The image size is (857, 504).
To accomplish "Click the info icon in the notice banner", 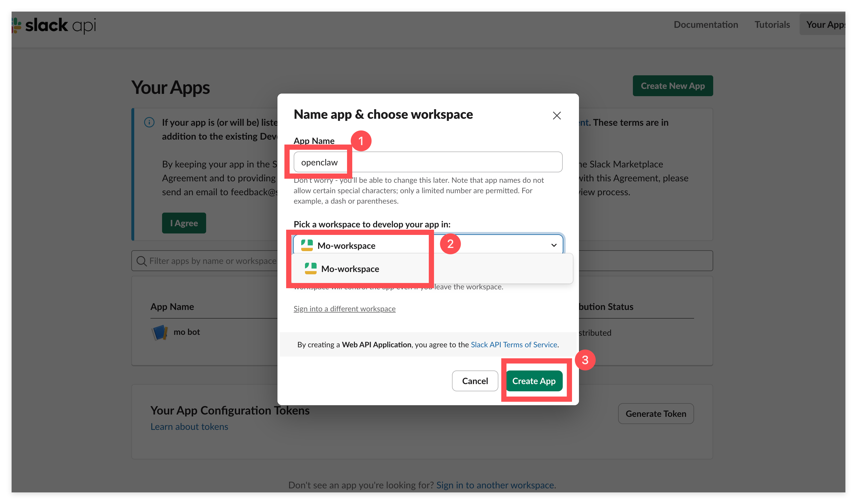I will [149, 122].
